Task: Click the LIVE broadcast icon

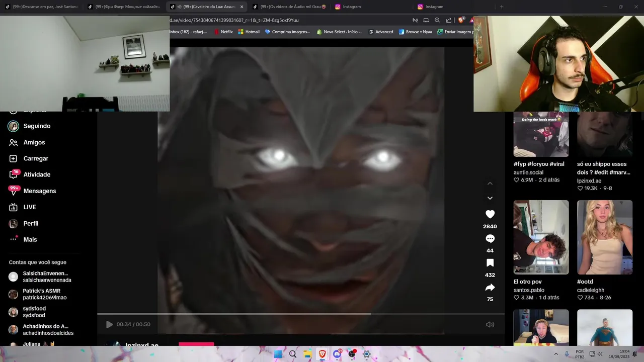Action: [14, 207]
